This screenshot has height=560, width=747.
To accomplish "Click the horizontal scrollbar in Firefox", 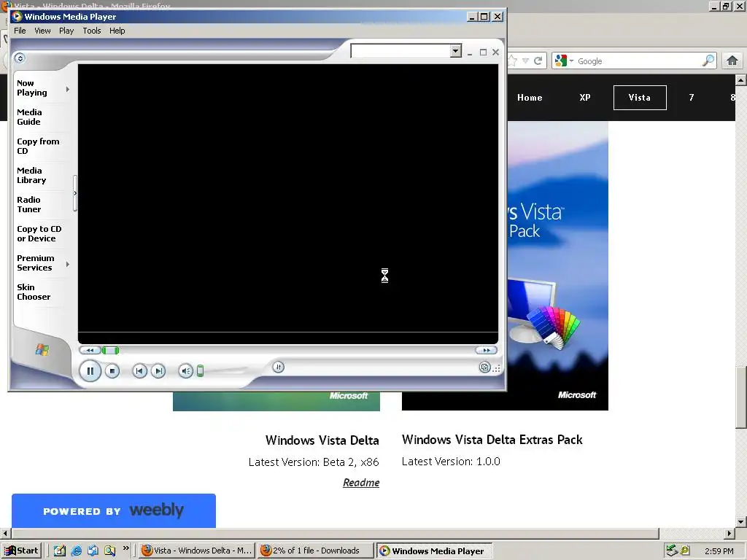I will 335,533.
